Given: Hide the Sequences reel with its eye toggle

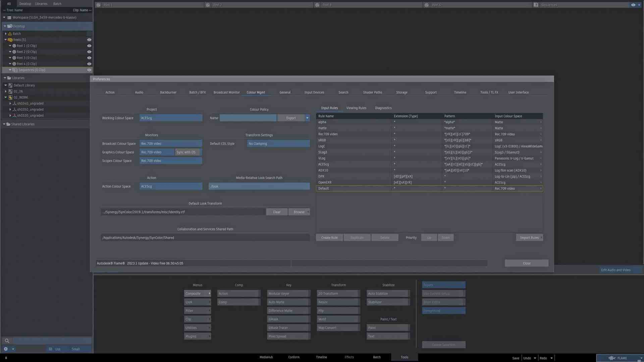Looking at the screenshot, I should pos(89,70).
